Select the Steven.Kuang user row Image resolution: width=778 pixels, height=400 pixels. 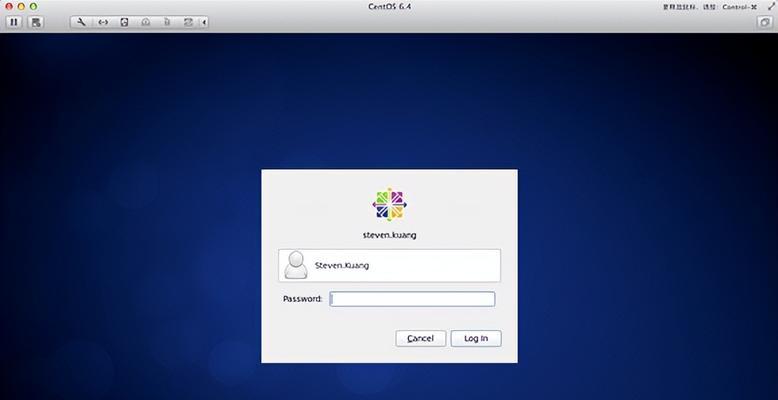(x=389, y=266)
